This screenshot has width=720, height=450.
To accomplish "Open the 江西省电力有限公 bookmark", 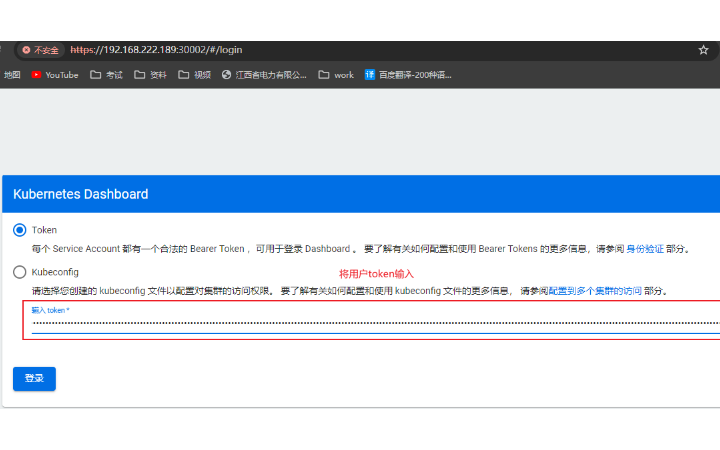I will pos(264,75).
